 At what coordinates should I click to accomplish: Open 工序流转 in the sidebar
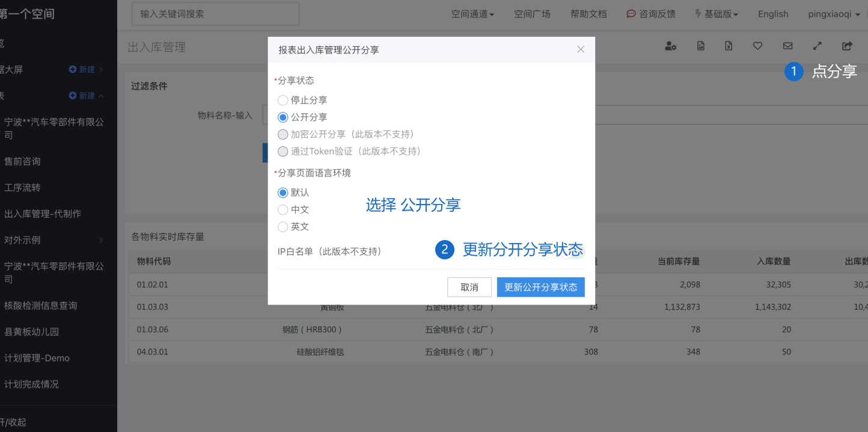click(22, 188)
